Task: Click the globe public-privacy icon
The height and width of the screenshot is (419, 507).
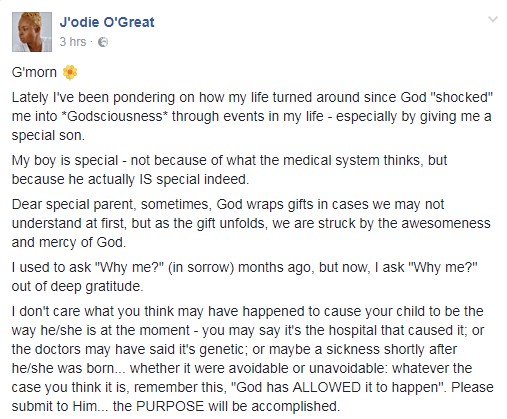Action: tap(103, 42)
